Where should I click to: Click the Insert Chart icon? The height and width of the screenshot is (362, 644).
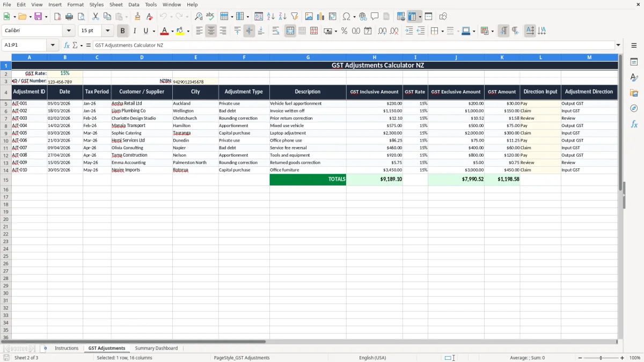pyautogui.click(x=321, y=17)
